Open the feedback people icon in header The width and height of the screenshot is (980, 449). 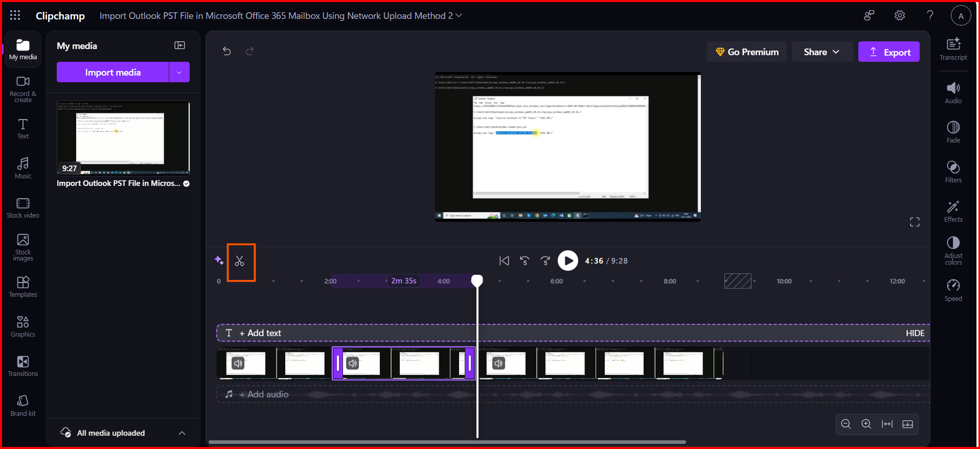[869, 15]
